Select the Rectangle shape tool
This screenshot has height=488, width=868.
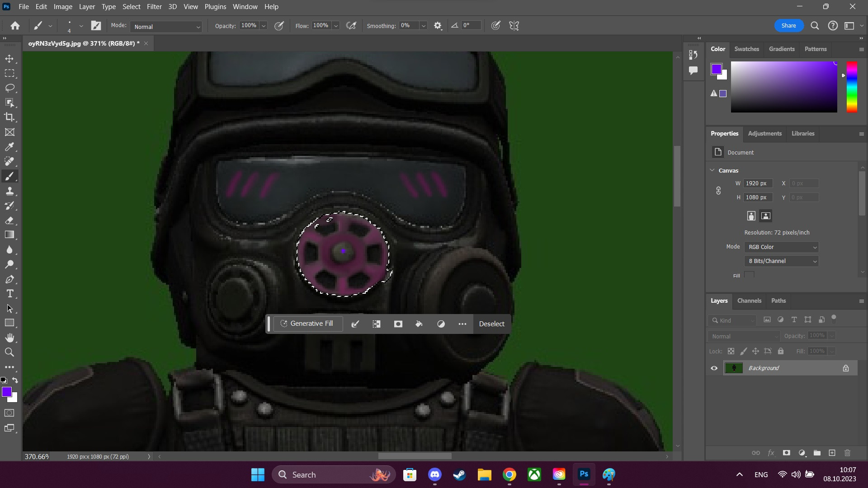[x=9, y=323]
